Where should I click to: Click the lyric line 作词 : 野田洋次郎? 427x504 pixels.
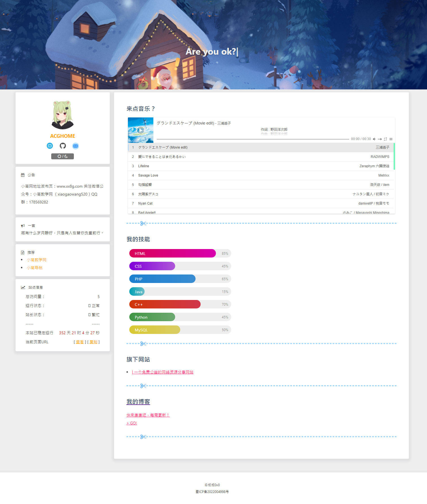(274, 129)
